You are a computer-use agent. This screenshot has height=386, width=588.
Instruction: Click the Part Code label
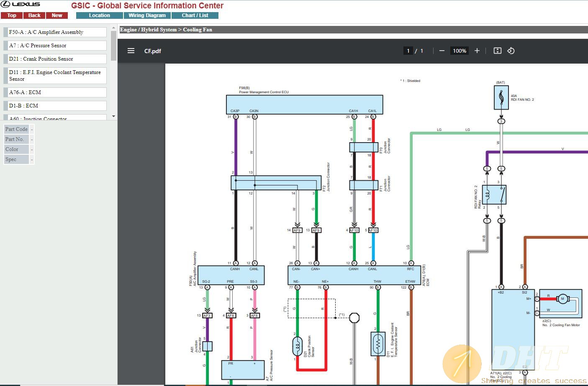[16, 129]
